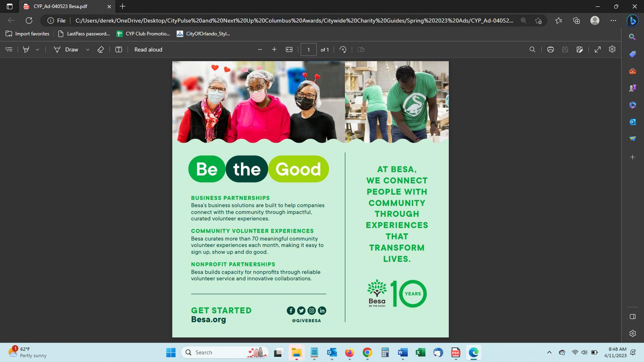This screenshot has width=644, height=362.
Task: Click the LinkedIn icon in the ad
Action: (x=322, y=311)
